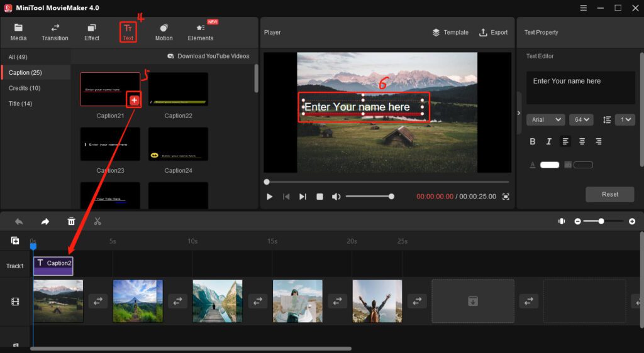The width and height of the screenshot is (644, 353).
Task: Zoom out the timeline with minus icon
Action: (577, 221)
